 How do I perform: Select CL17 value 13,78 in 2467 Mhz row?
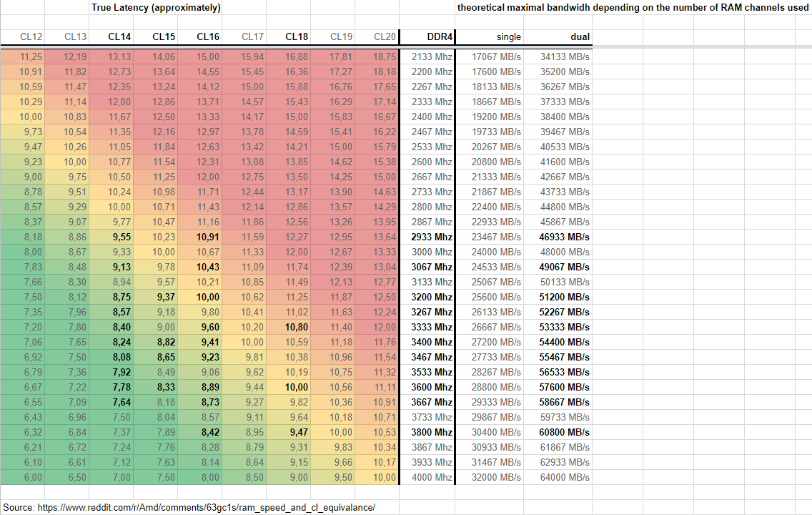[244, 132]
